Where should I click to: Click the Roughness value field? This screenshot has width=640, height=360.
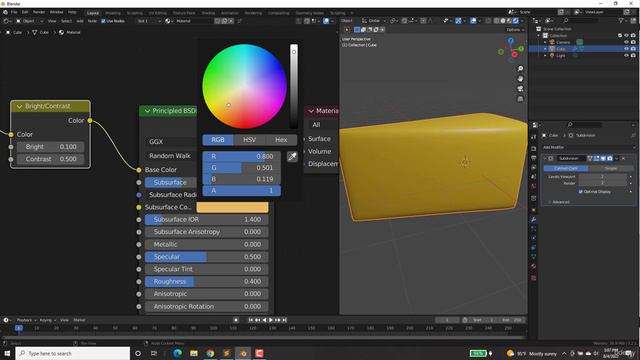tap(207, 282)
